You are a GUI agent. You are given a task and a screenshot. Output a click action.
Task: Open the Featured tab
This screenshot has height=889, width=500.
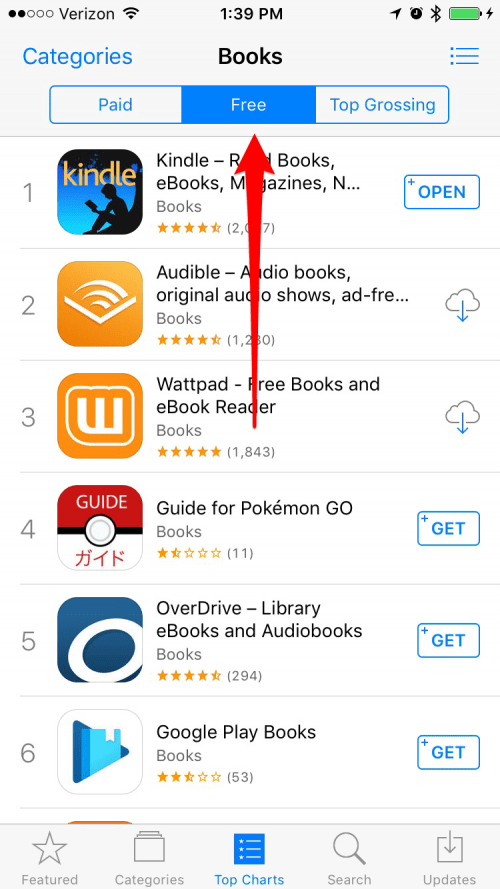(50, 858)
